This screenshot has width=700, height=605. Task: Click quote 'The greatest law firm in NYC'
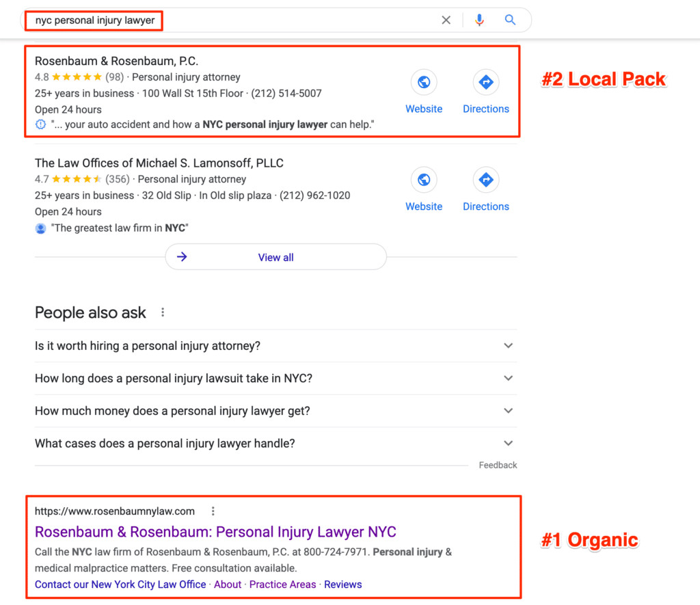(x=120, y=228)
